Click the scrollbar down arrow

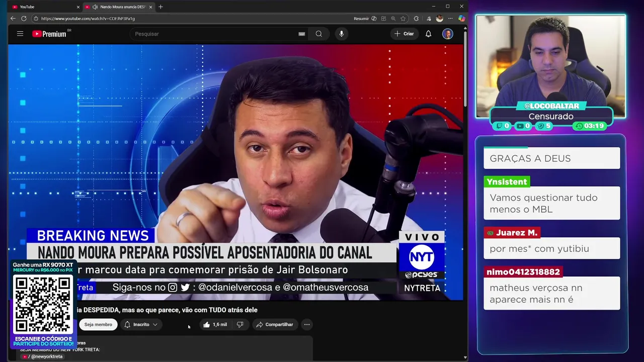465,357
